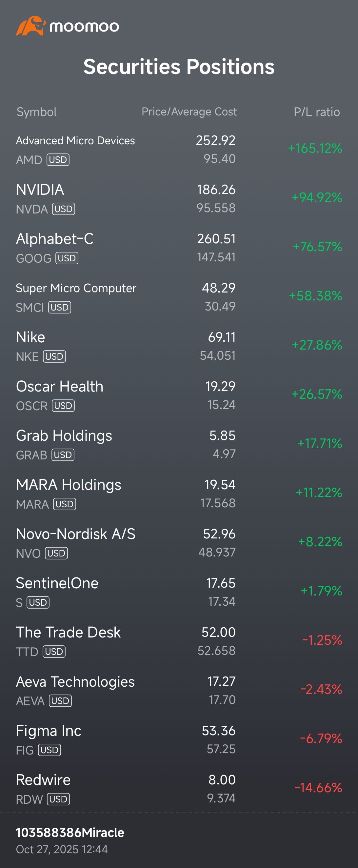
Task: Tap the USD badge next to NVDA
Action: pos(63,209)
